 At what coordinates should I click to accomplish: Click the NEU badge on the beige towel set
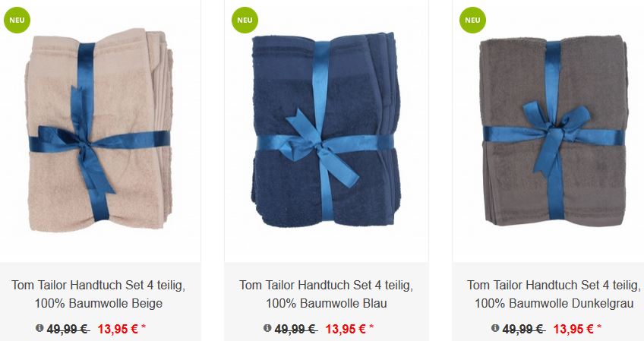[x=17, y=21]
